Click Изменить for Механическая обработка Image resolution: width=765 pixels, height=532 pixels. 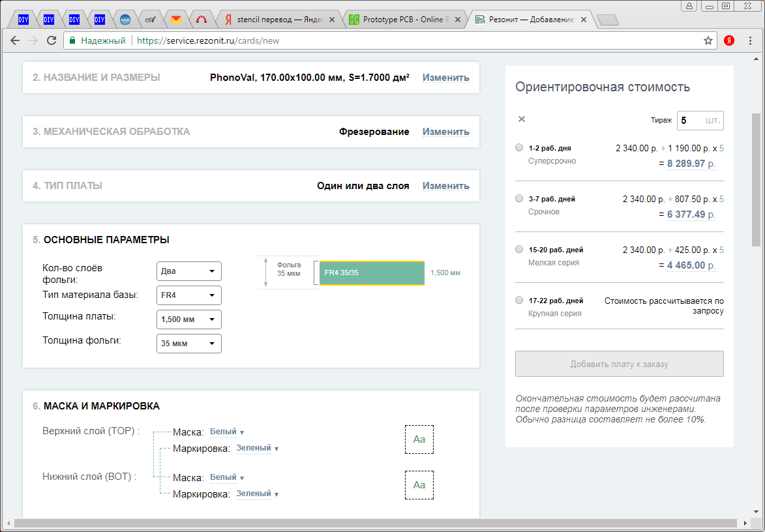point(445,132)
